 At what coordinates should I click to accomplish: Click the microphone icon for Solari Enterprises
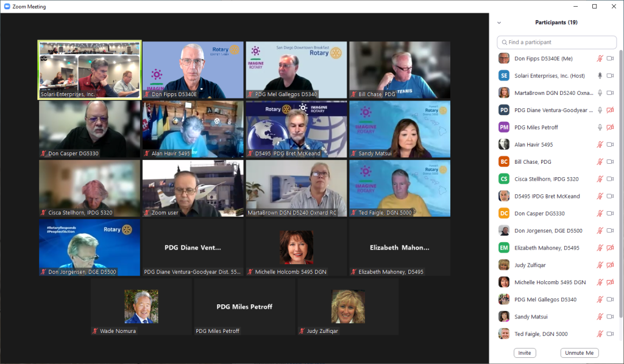tap(600, 75)
